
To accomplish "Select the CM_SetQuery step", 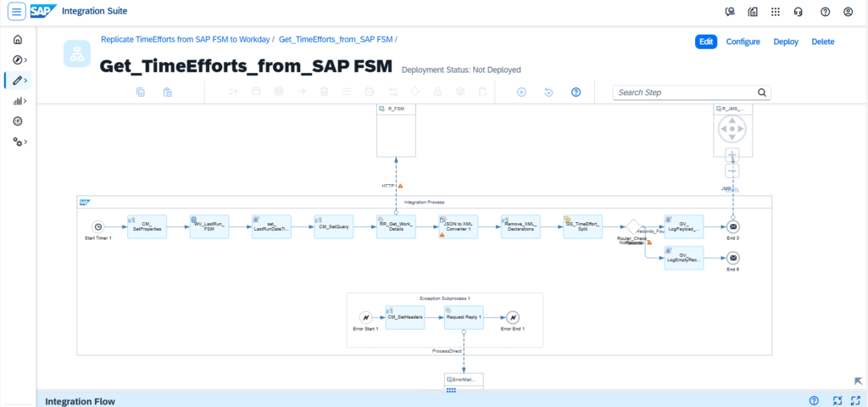I will coord(334,226).
